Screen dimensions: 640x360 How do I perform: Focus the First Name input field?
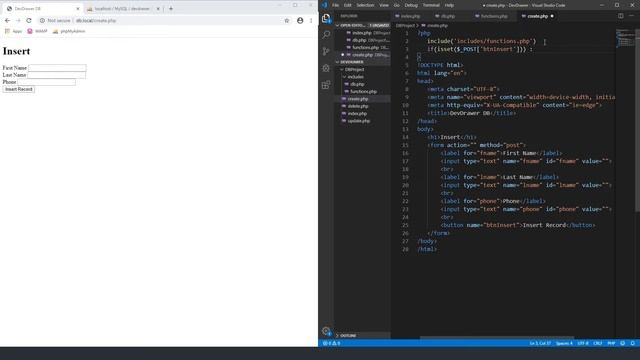click(x=57, y=68)
